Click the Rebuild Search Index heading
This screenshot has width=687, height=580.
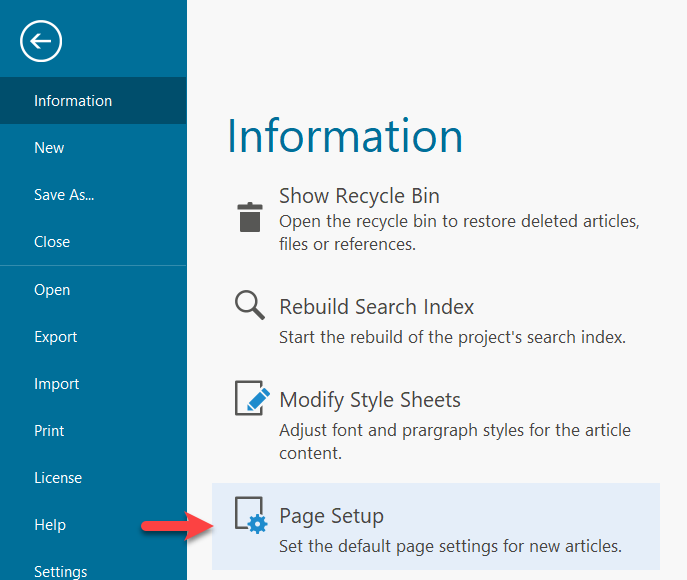tap(377, 307)
